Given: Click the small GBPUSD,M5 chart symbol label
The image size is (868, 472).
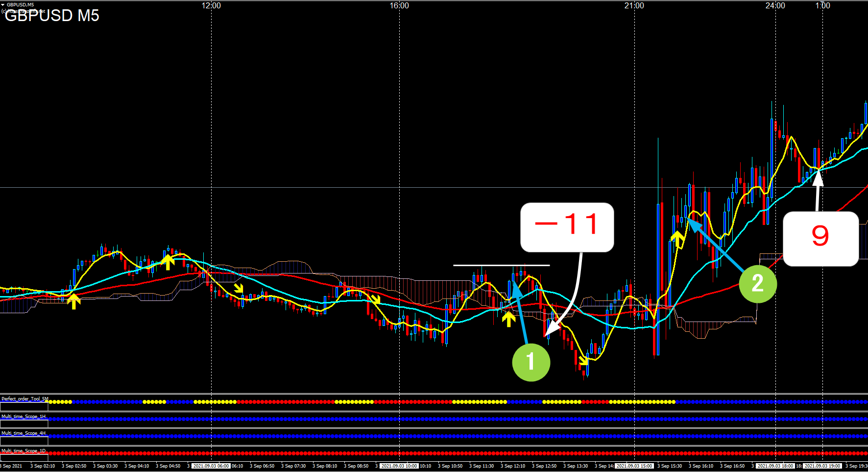Looking at the screenshot, I should click(20, 4).
